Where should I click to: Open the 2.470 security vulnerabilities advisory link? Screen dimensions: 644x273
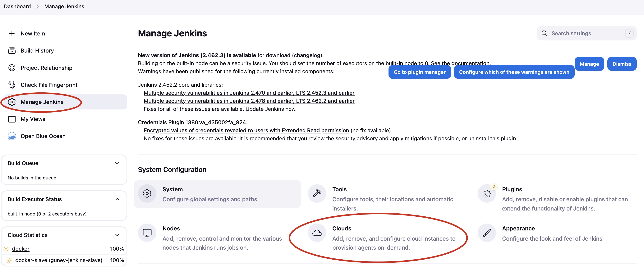point(249,93)
